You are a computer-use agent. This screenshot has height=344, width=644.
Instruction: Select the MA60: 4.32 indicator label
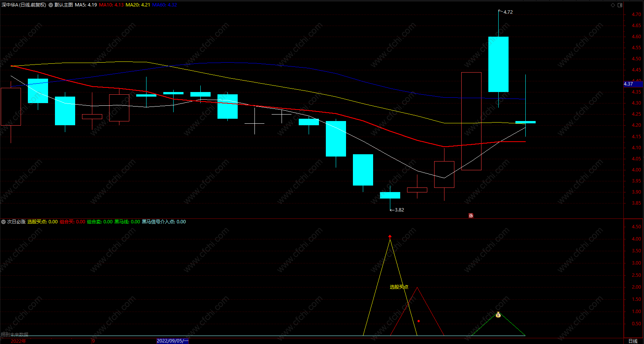coord(164,5)
